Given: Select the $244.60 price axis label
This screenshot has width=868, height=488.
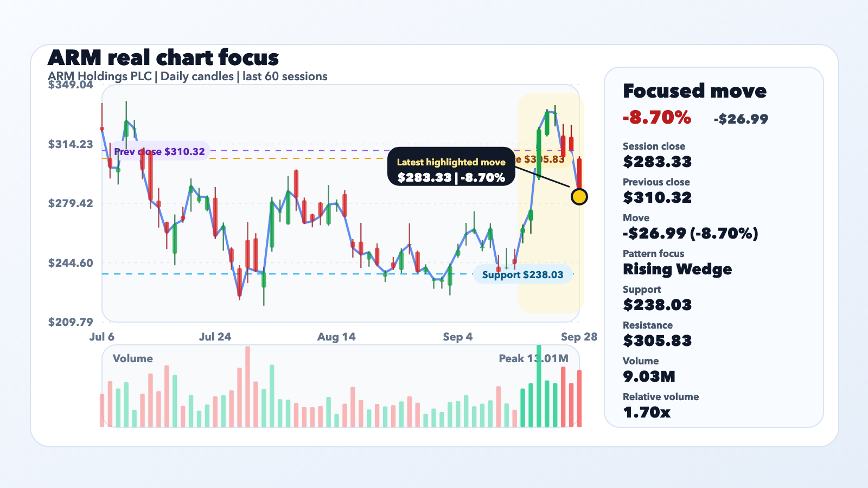Looking at the screenshot, I should click(x=71, y=263).
